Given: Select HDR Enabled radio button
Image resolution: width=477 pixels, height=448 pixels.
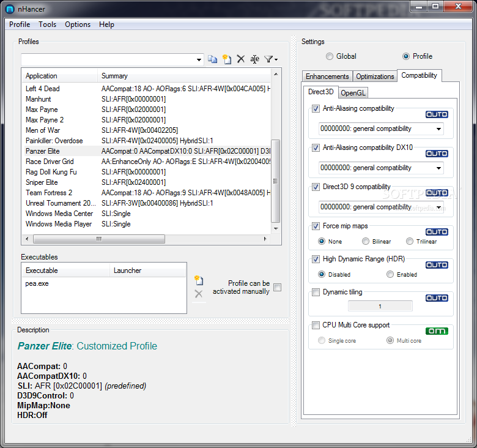Looking at the screenshot, I should [x=390, y=275].
